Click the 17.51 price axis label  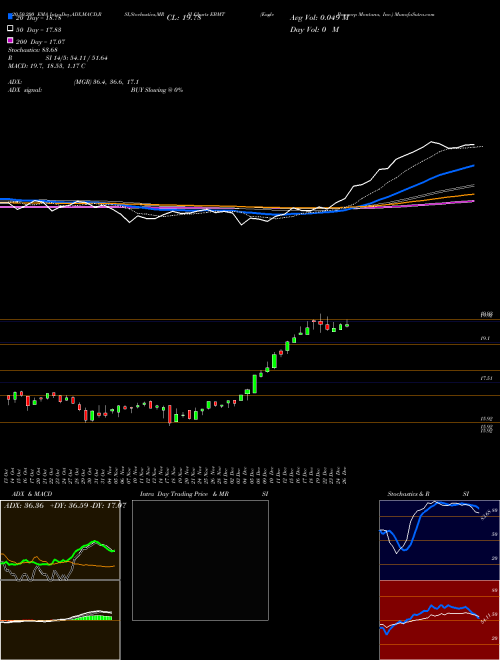pyautogui.click(x=486, y=378)
